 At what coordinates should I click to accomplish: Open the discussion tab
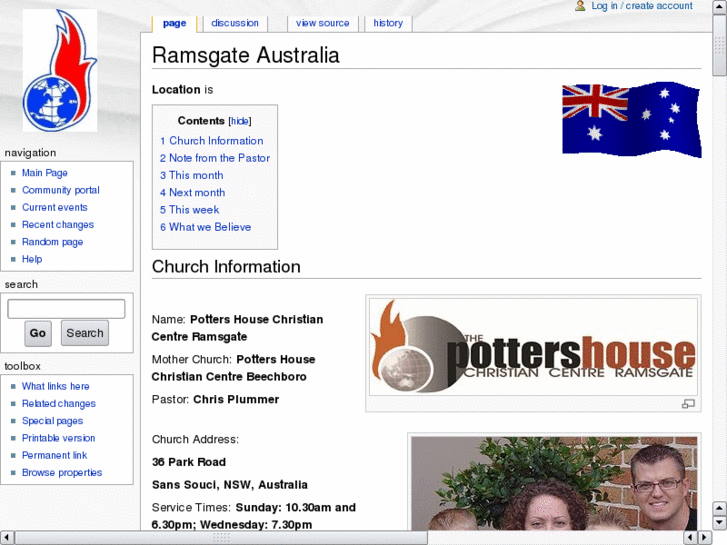235,23
